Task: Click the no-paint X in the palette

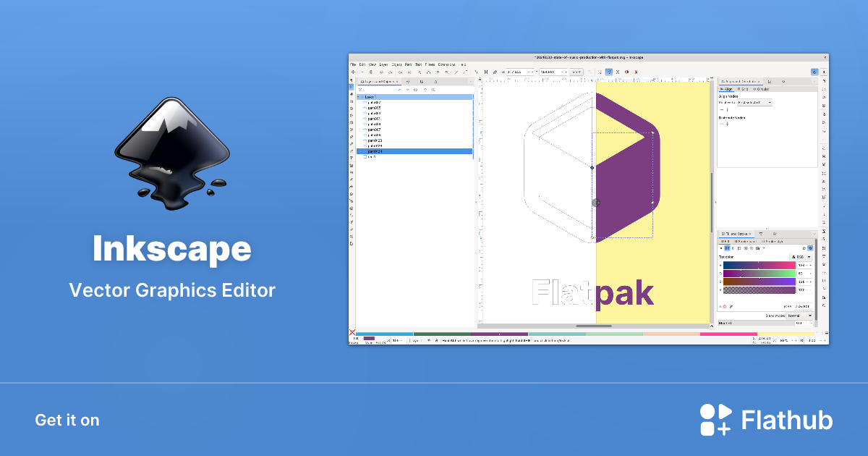Action: pos(352,333)
